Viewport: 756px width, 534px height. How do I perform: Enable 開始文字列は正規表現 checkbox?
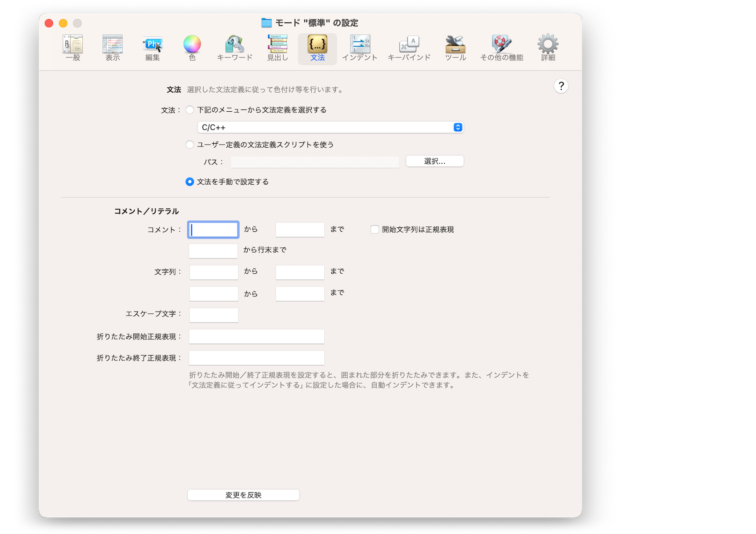(x=375, y=230)
